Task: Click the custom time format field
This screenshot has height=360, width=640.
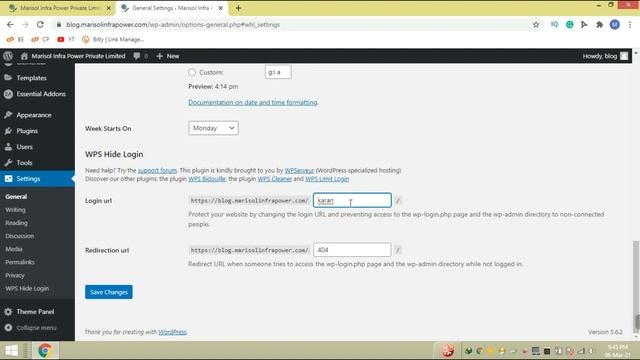Action: pyautogui.click(x=278, y=72)
